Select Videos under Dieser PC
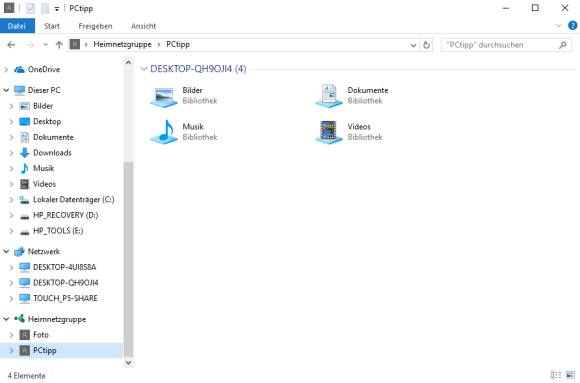The height and width of the screenshot is (383, 580). (x=44, y=184)
